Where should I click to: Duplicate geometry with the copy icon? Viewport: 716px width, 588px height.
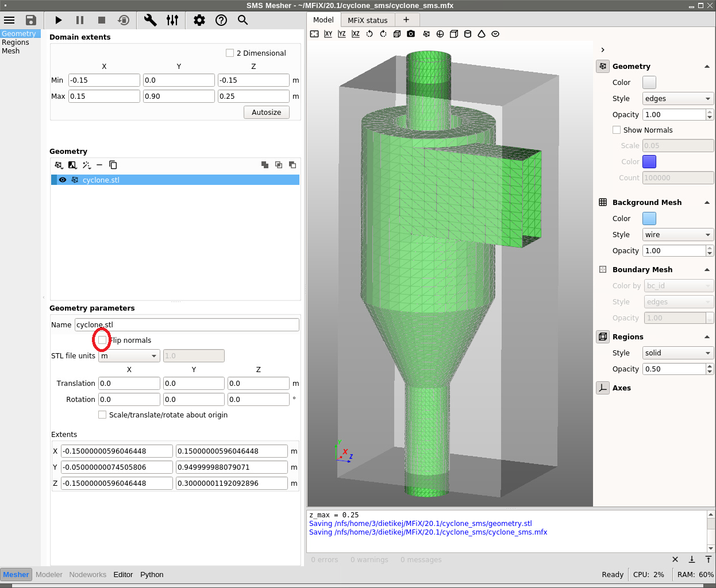[x=113, y=165]
